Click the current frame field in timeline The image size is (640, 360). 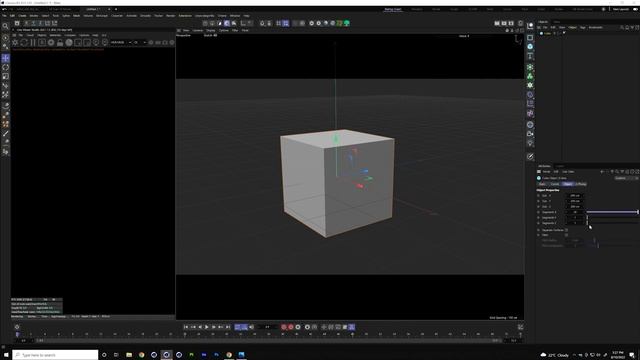coord(267,327)
